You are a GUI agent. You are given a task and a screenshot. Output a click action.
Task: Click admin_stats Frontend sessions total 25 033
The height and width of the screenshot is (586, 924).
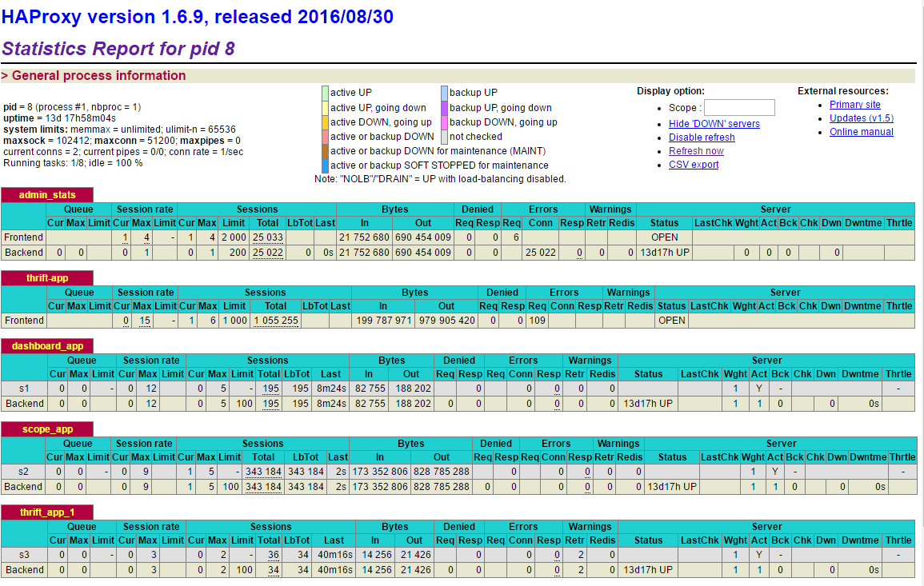tap(267, 237)
